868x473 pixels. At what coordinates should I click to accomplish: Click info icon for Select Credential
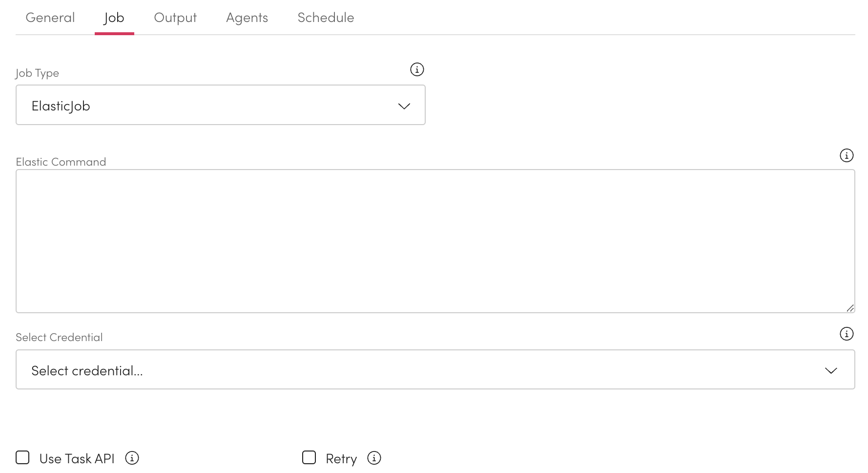point(846,334)
